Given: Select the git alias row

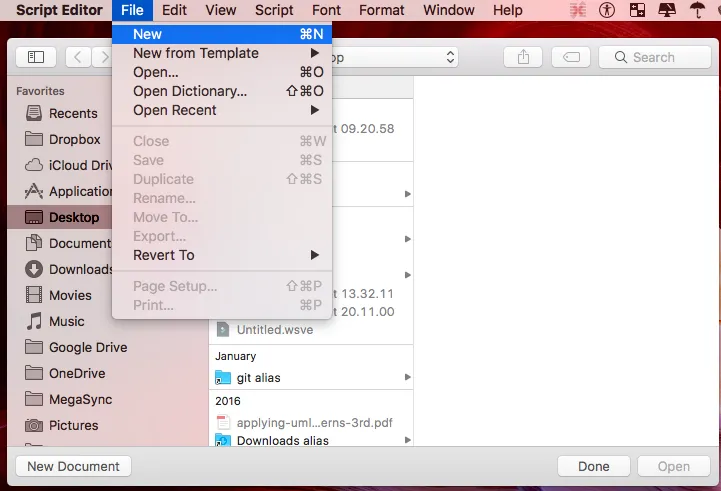Looking at the screenshot, I should click(311, 377).
